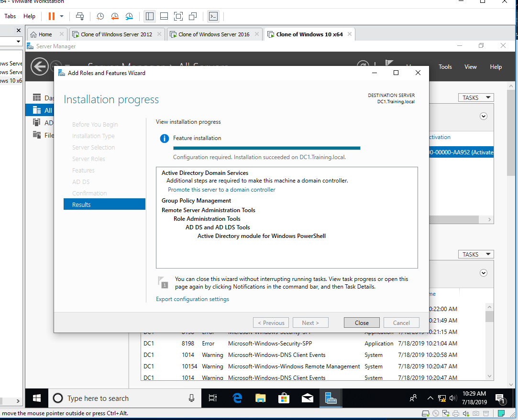Screen dimensions: 518x420
Task: Select event 10154 Windows Remote Management row
Action: coord(300,366)
